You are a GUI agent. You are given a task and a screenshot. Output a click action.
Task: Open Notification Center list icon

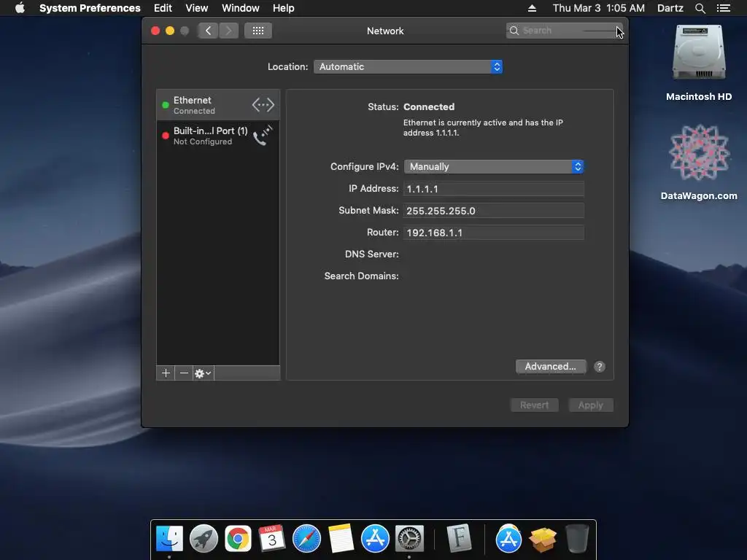click(x=723, y=8)
